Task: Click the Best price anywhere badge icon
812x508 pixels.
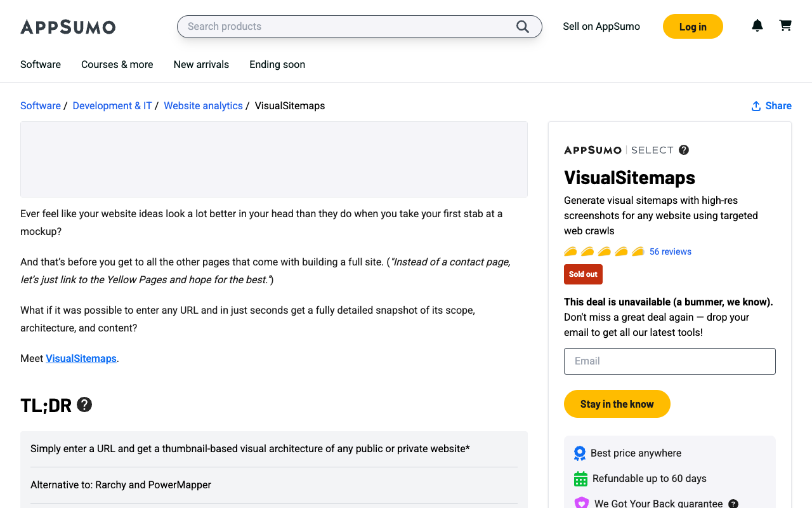Action: (x=580, y=453)
